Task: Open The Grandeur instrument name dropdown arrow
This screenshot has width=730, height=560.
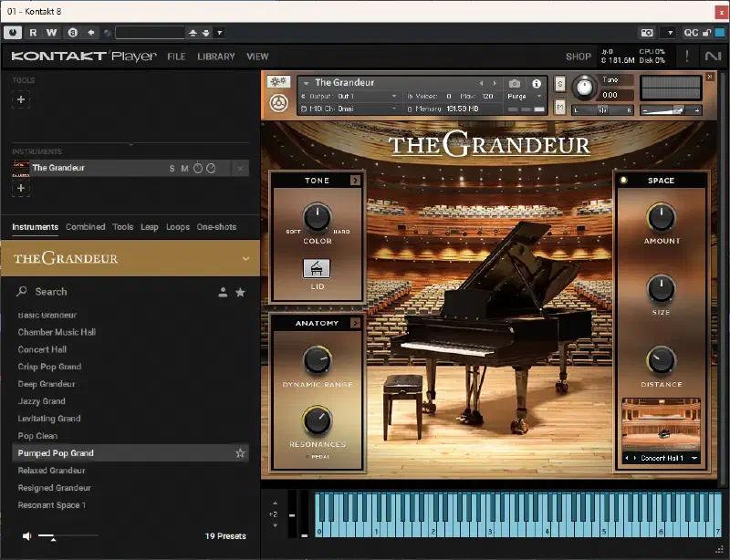Action: [306, 83]
